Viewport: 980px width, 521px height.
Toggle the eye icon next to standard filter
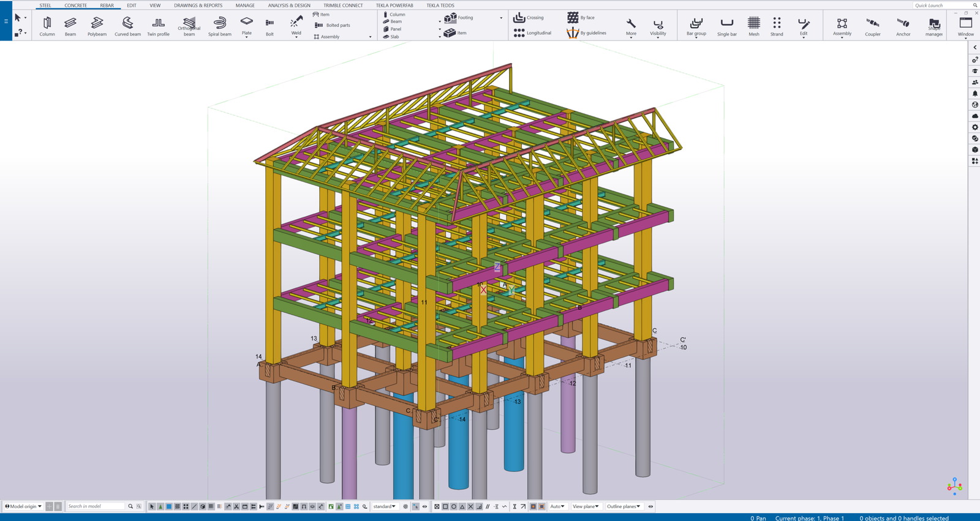pos(424,506)
